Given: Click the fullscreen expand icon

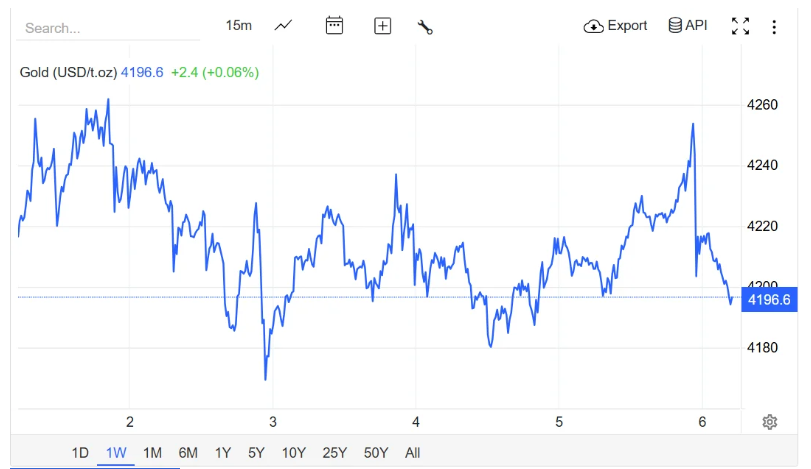Looking at the screenshot, I should (740, 26).
